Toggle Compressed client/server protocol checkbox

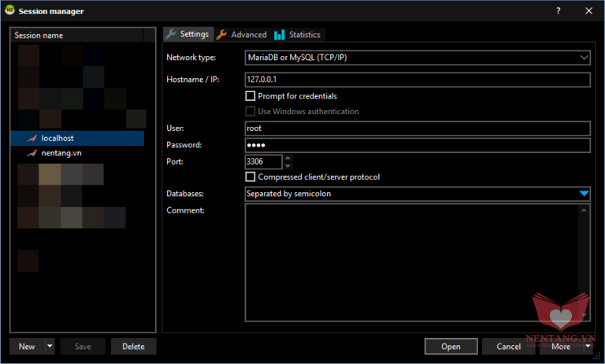(x=251, y=177)
